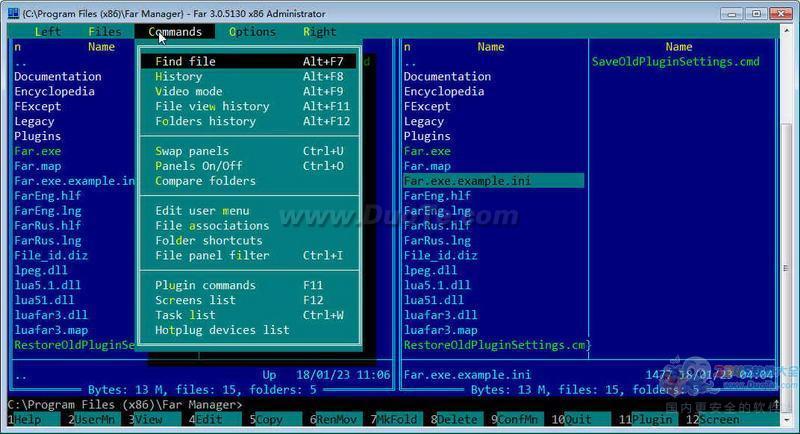
Task: Choose Edit user menu
Action: pyautogui.click(x=249, y=211)
